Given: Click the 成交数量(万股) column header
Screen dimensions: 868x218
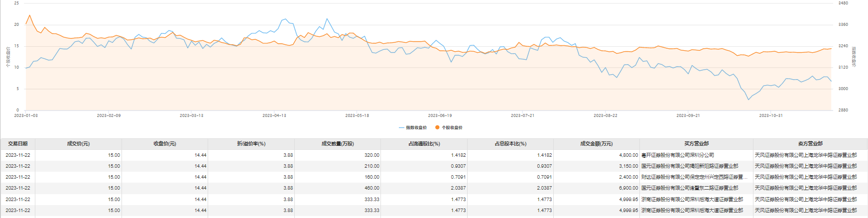Looking at the screenshot, I should pos(338,144).
